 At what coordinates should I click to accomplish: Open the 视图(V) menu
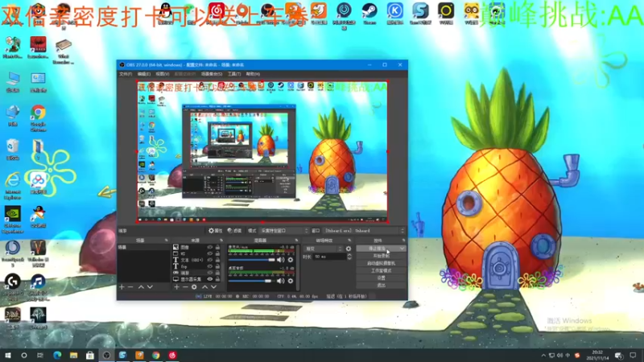(163, 74)
